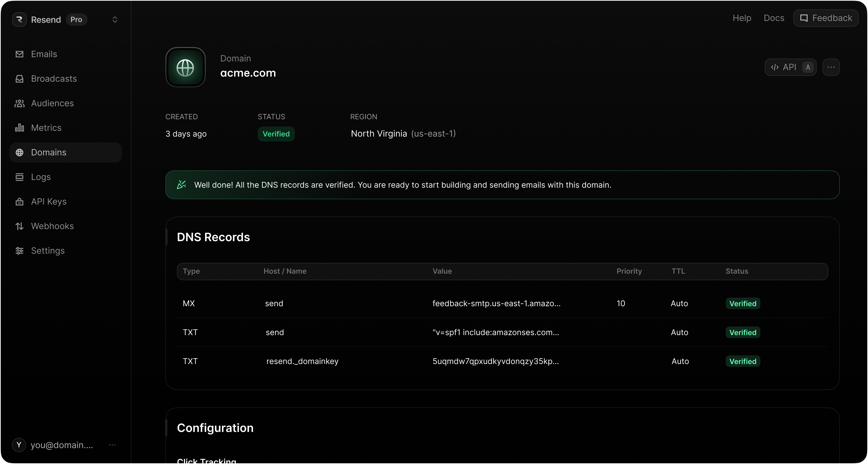Switch to the Domains section

pyautogui.click(x=49, y=152)
